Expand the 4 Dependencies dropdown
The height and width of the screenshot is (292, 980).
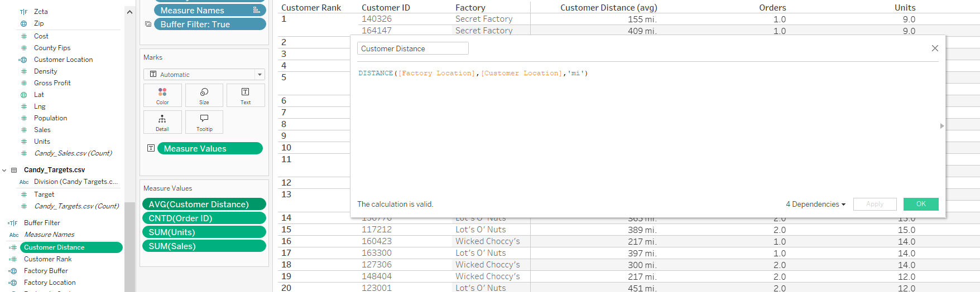pyautogui.click(x=815, y=205)
